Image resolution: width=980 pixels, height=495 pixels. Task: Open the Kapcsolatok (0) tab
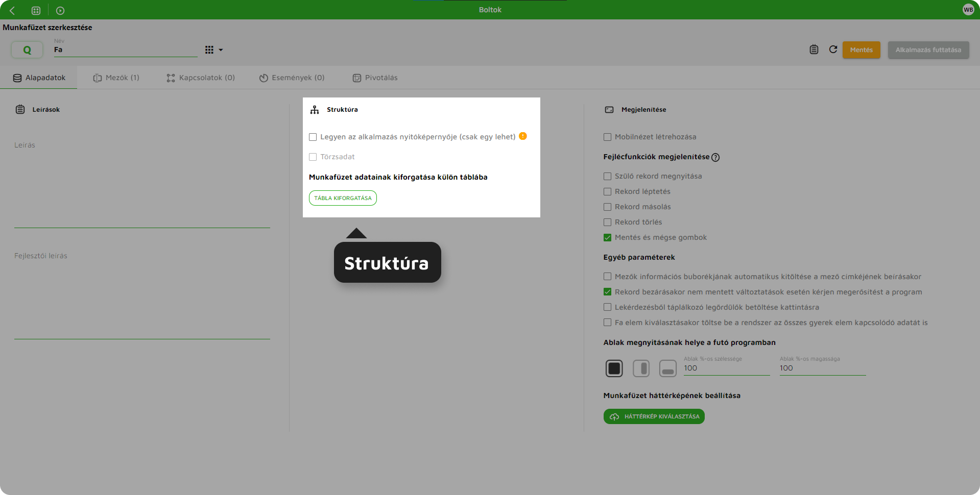(201, 78)
